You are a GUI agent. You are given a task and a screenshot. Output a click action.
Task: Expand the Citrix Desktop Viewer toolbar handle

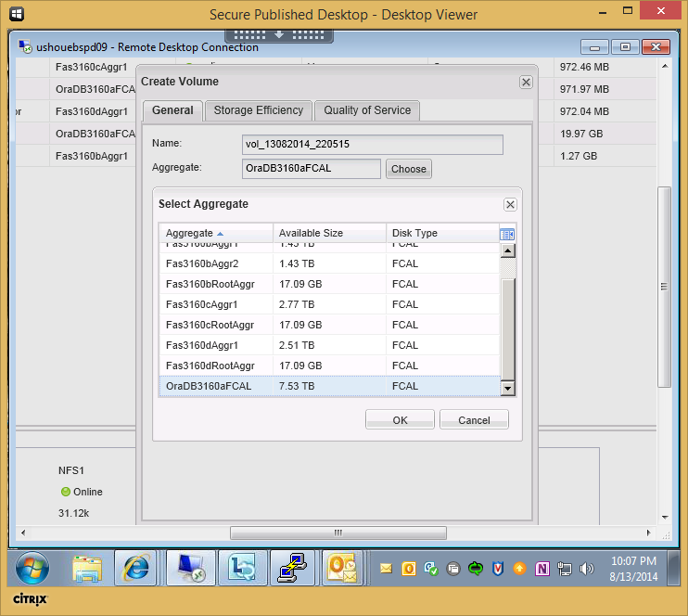[278, 35]
